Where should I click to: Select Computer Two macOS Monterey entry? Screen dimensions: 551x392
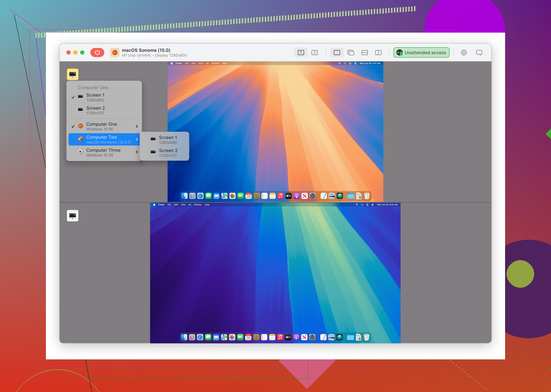point(104,139)
